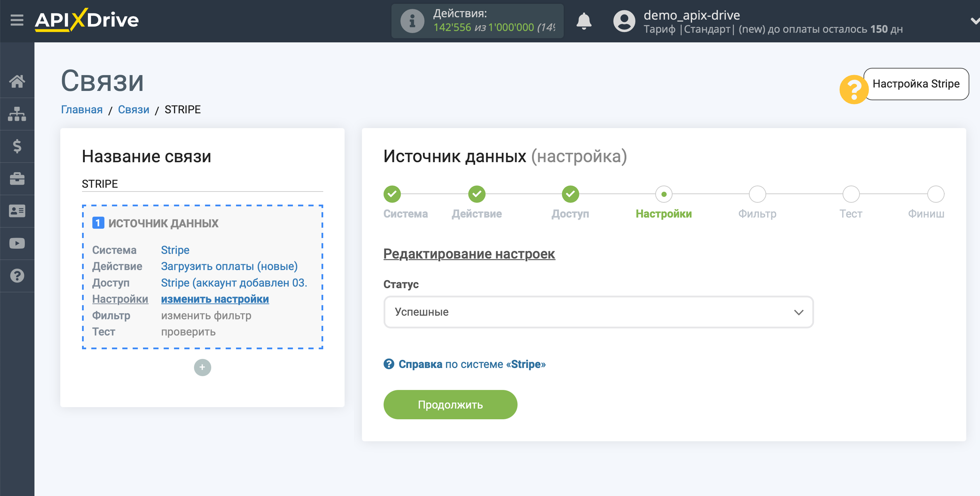Image resolution: width=980 pixels, height=496 pixels.
Task: Open the connections sitemap sidebar icon
Action: tap(17, 114)
